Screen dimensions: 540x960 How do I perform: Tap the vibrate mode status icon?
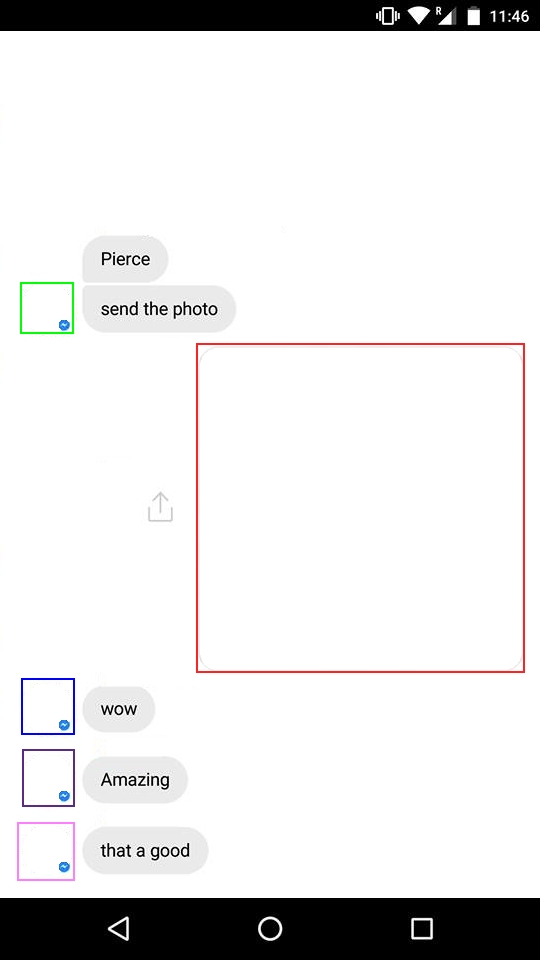coord(388,16)
